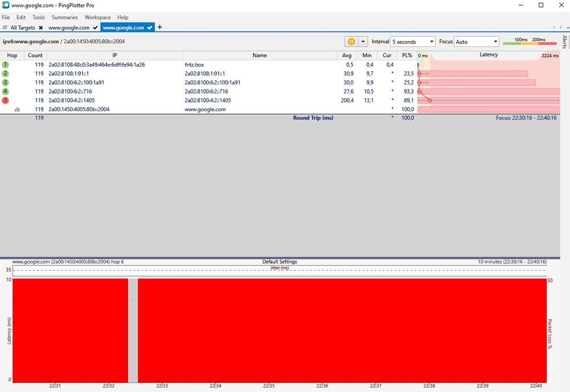
Task: Click the green hop 1 circle icon
Action: 6,64
